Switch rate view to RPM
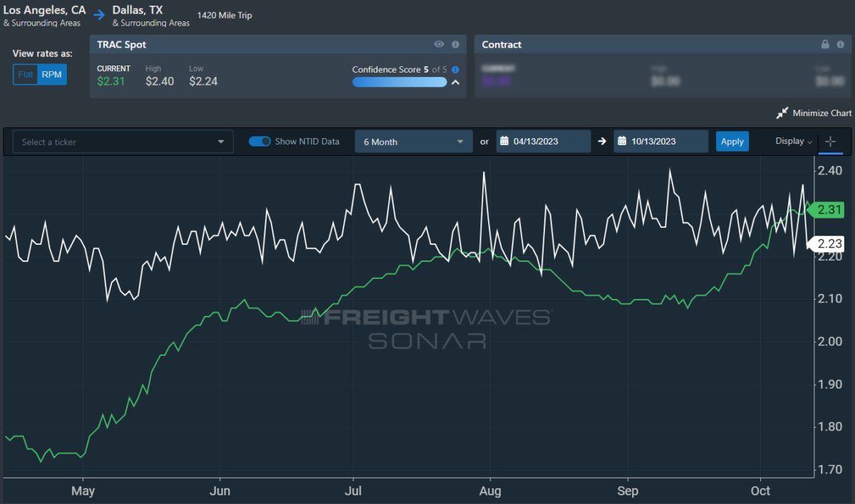The image size is (855, 504). coord(52,74)
